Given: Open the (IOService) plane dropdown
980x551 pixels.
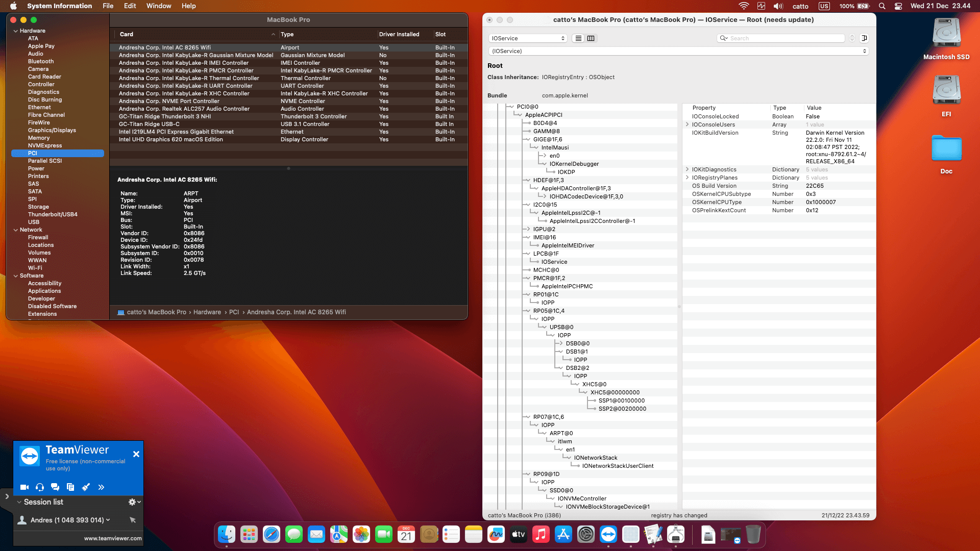Looking at the screenshot, I should 679,51.
